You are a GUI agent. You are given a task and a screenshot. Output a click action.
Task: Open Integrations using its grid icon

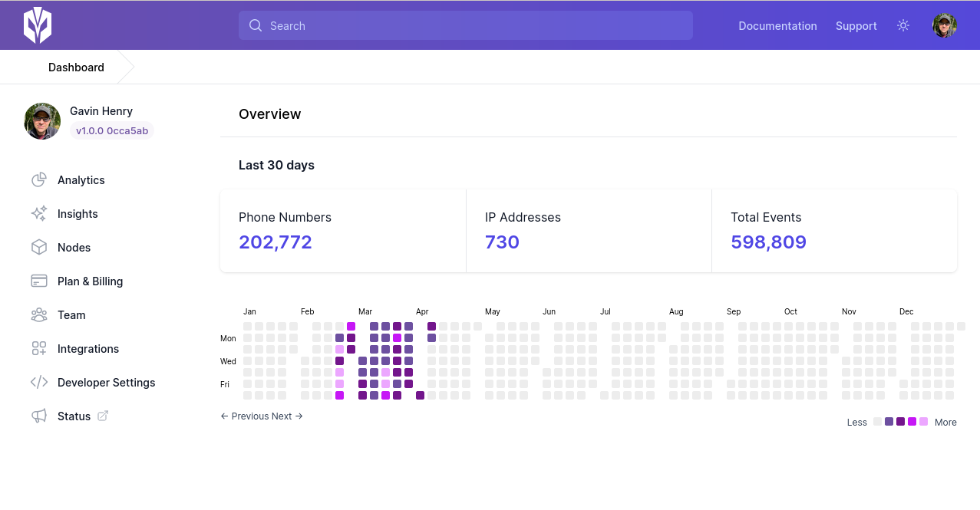[38, 348]
